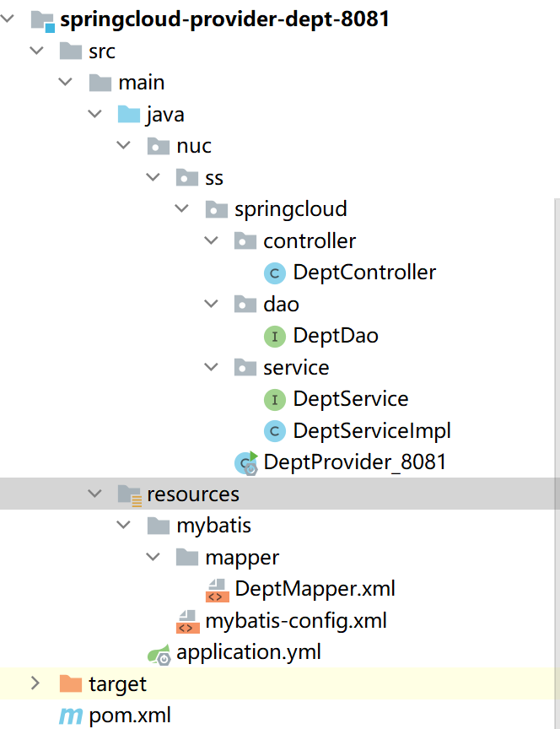Image resolution: width=560 pixels, height=729 pixels.
Task: Open the DeptProvider_8081 file name
Action: coord(355,463)
